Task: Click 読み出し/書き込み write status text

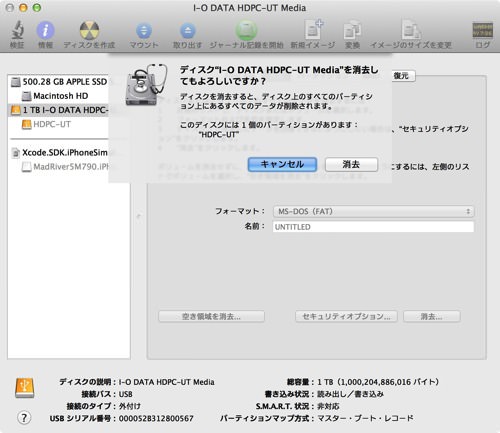Action: 350,394
